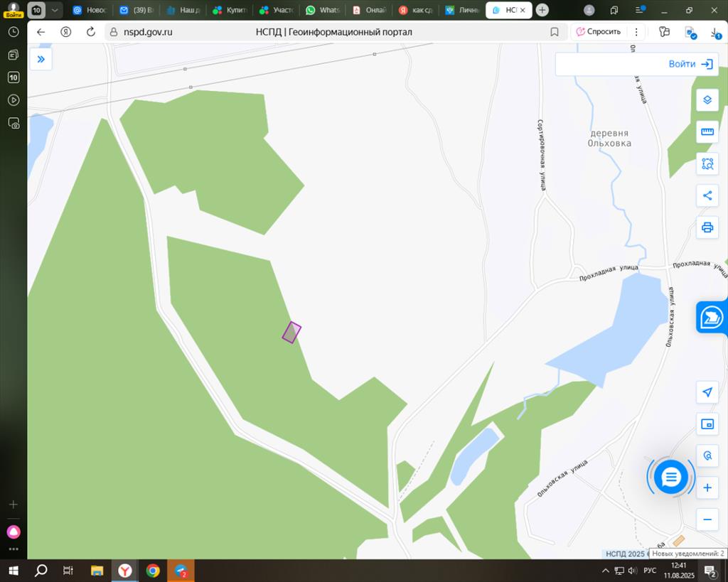
Task: Zoom in with the plus button
Action: point(707,487)
